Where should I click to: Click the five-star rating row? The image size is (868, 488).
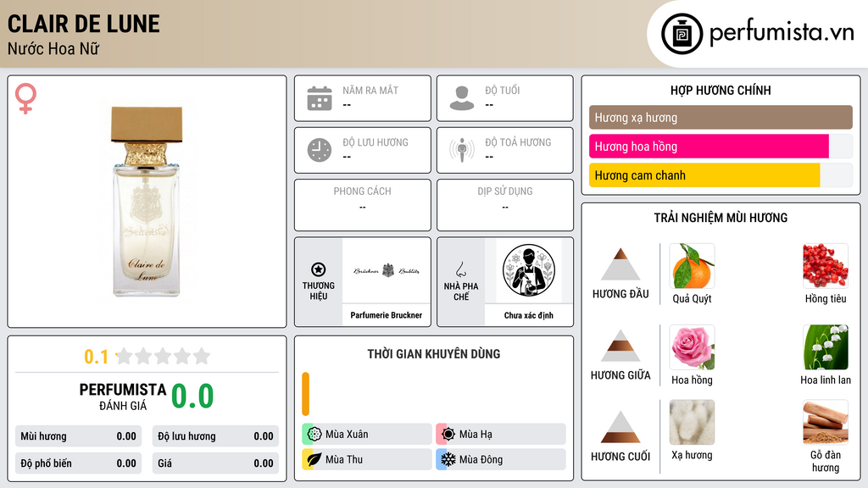coord(164,356)
